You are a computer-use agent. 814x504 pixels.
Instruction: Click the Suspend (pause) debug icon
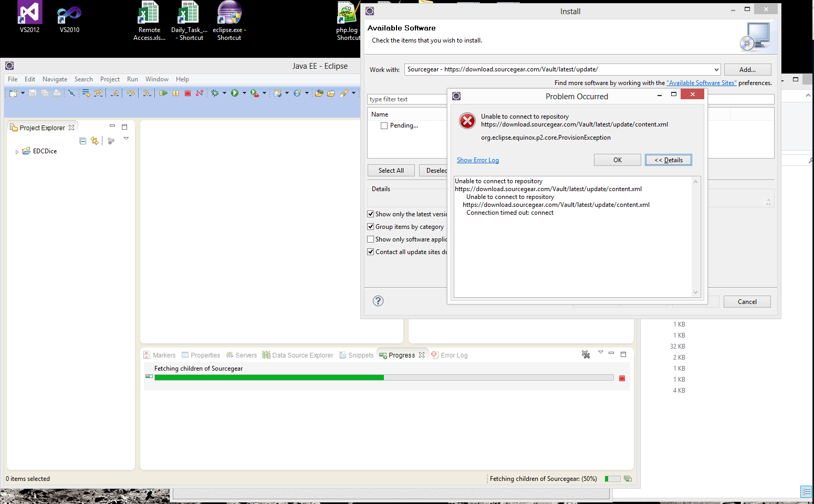pyautogui.click(x=175, y=93)
